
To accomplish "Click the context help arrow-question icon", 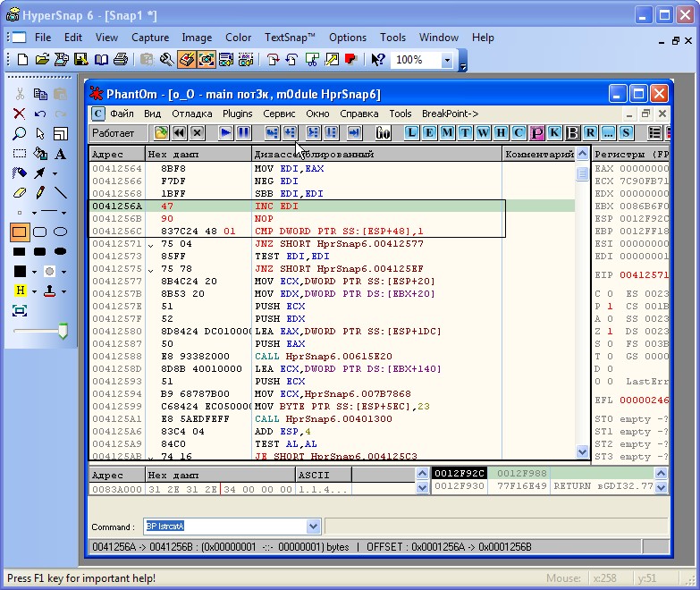I will click(377, 59).
